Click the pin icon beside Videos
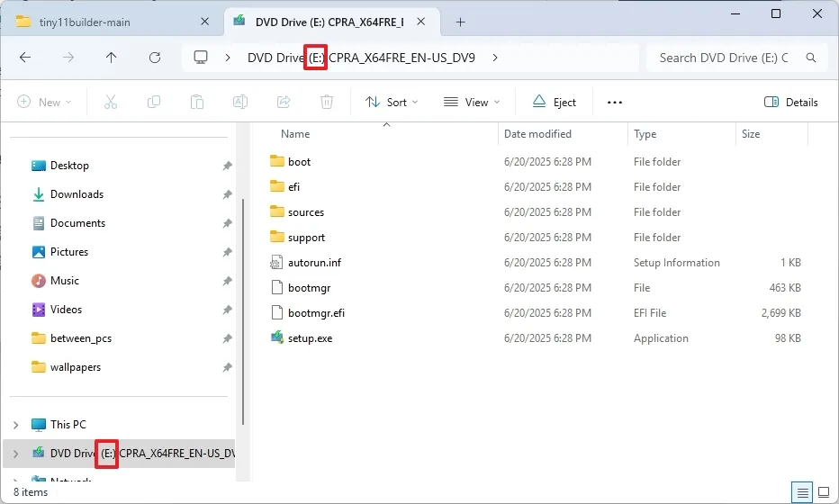This screenshot has width=839, height=504. point(228,310)
